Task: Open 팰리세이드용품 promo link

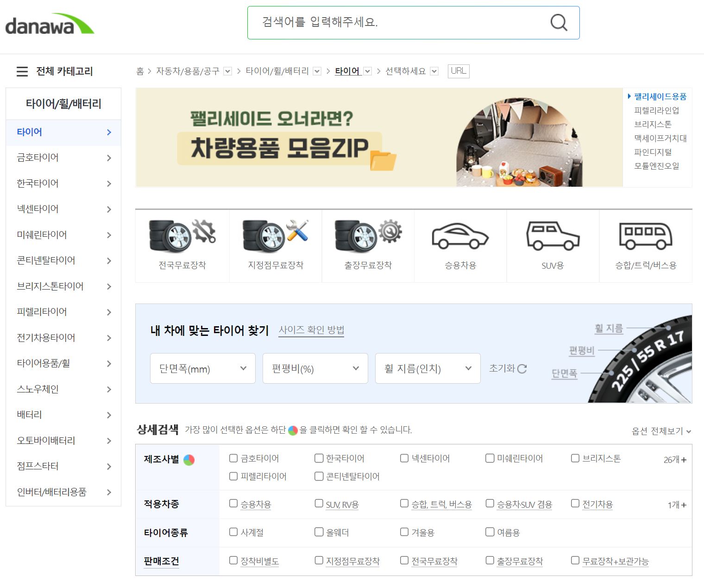Action: pos(660,97)
